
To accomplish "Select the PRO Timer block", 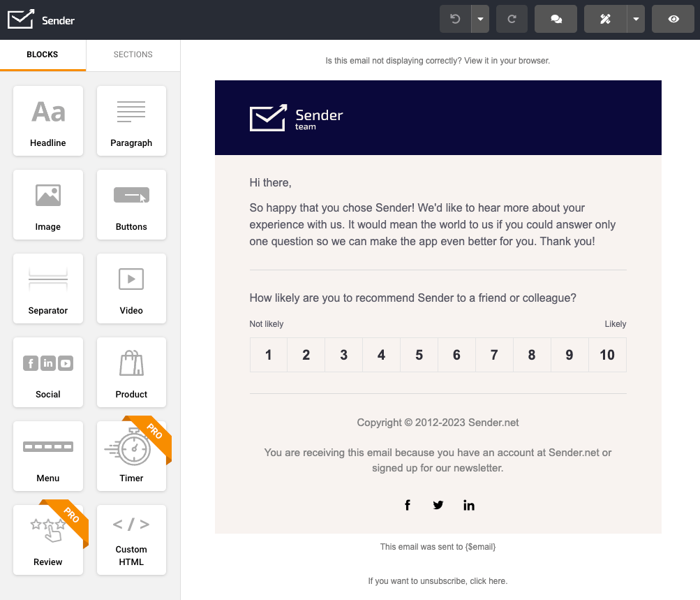I will [131, 456].
